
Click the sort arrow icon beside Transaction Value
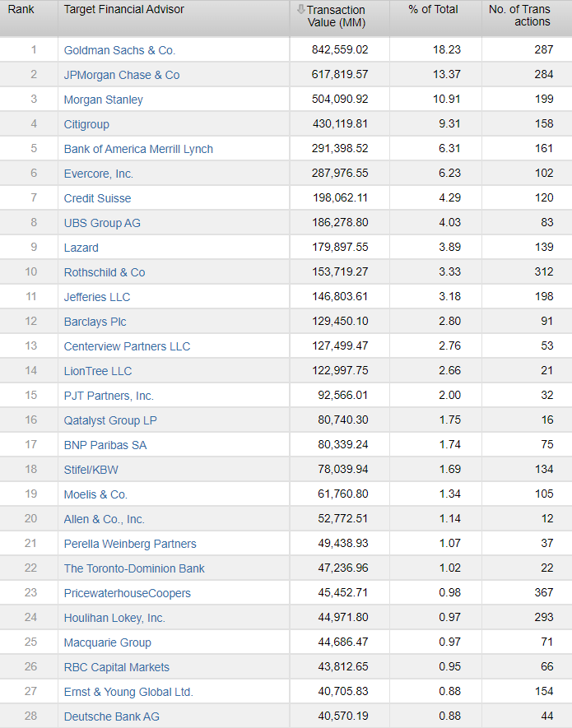[x=301, y=10]
